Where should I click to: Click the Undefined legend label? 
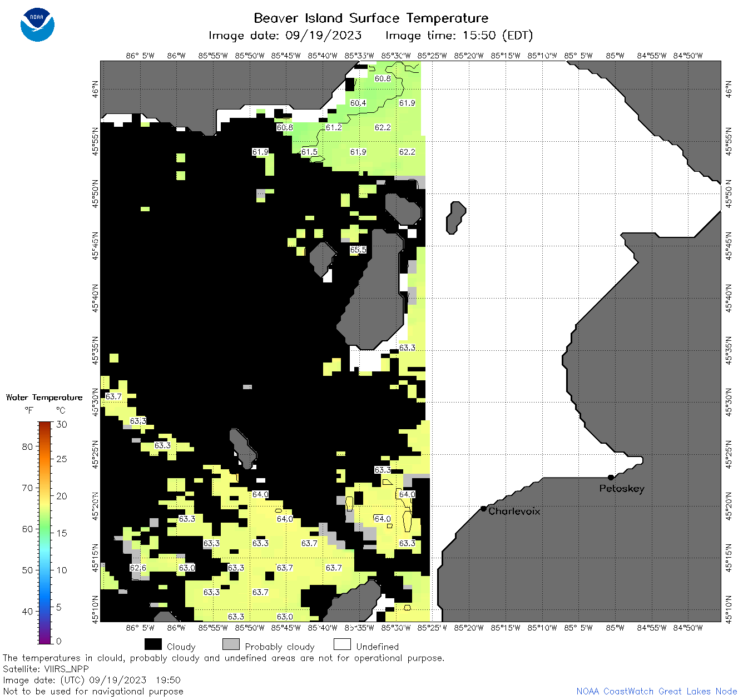point(378,647)
